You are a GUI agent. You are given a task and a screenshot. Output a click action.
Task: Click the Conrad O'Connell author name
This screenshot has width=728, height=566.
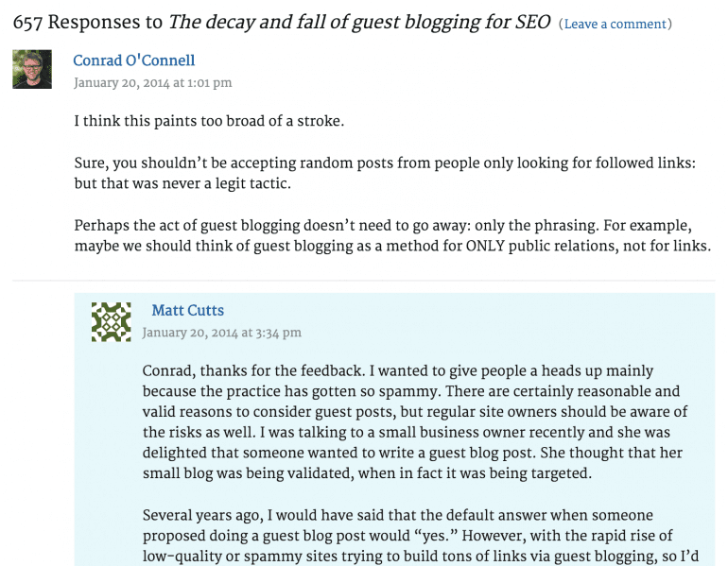pos(133,60)
